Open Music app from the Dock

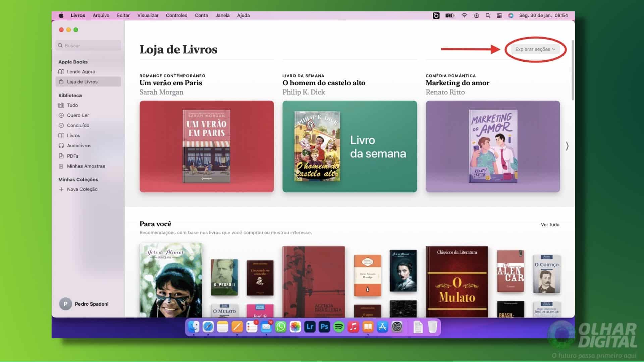click(354, 327)
